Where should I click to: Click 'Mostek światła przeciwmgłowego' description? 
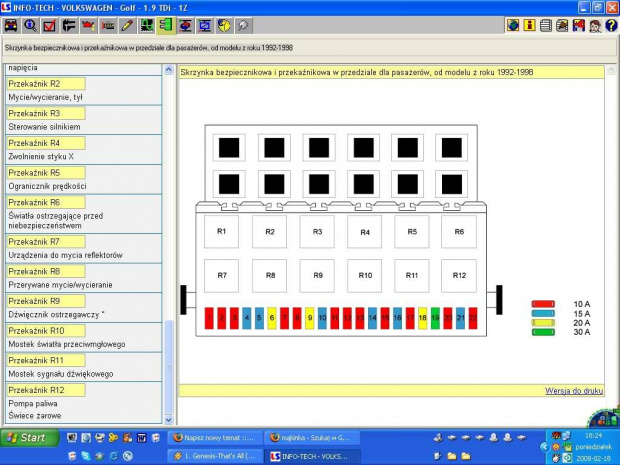[x=67, y=344]
